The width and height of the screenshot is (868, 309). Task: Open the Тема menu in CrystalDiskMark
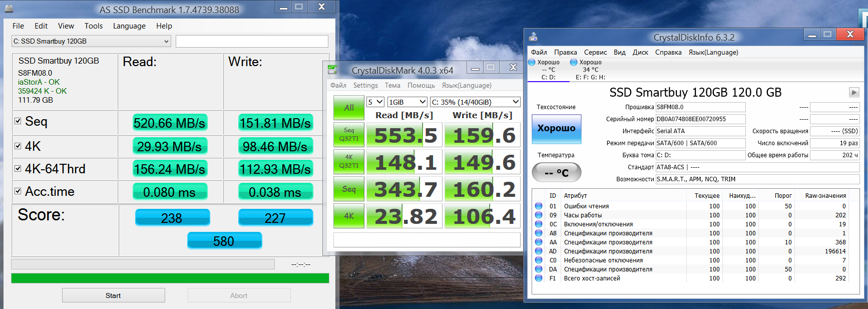392,85
